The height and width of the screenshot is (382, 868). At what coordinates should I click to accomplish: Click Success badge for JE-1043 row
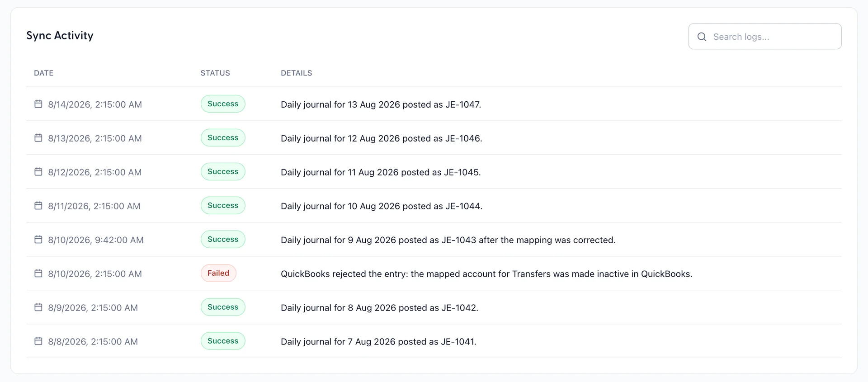point(223,239)
